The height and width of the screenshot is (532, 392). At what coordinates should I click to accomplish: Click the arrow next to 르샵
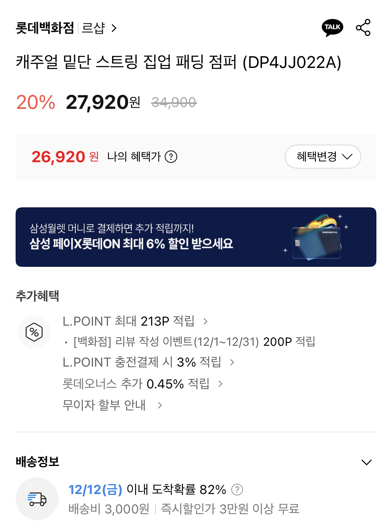point(114,28)
